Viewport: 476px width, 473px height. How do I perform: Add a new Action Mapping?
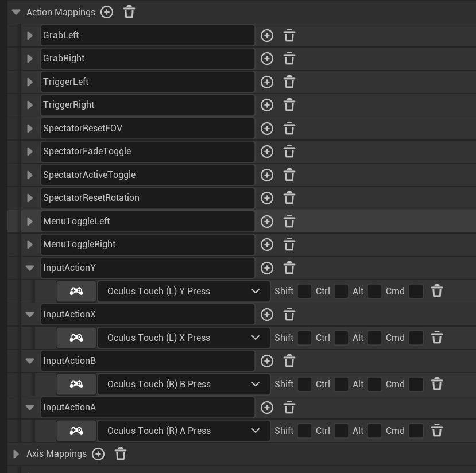pyautogui.click(x=107, y=13)
